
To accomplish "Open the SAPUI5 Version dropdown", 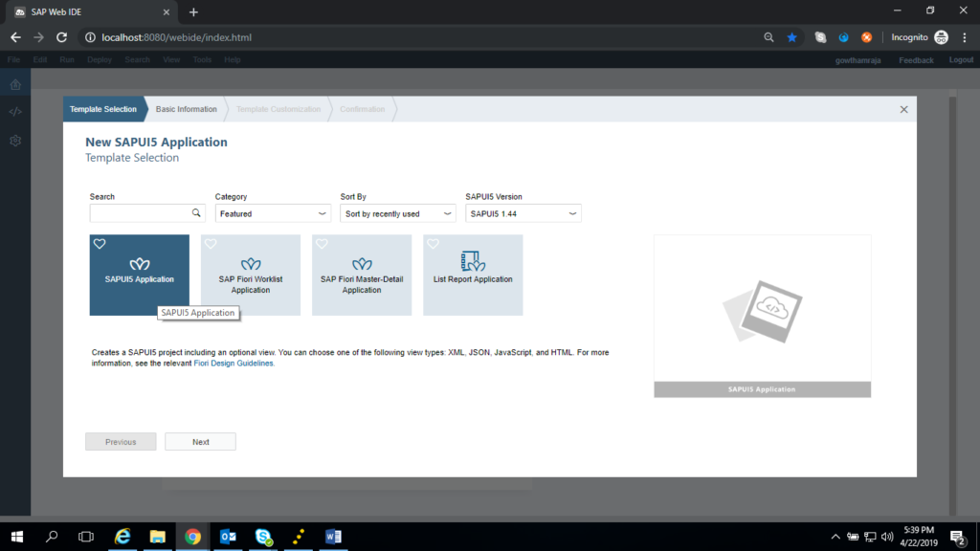I will tap(523, 213).
